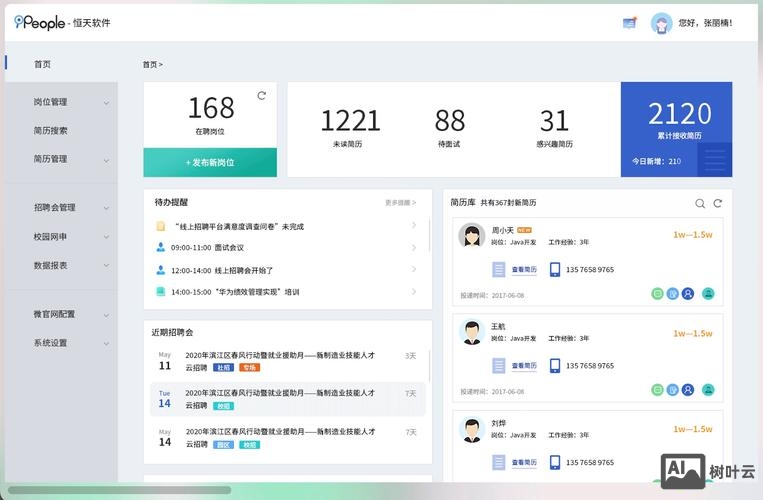Open the 31 感兴趣简历 statistic

click(x=554, y=126)
